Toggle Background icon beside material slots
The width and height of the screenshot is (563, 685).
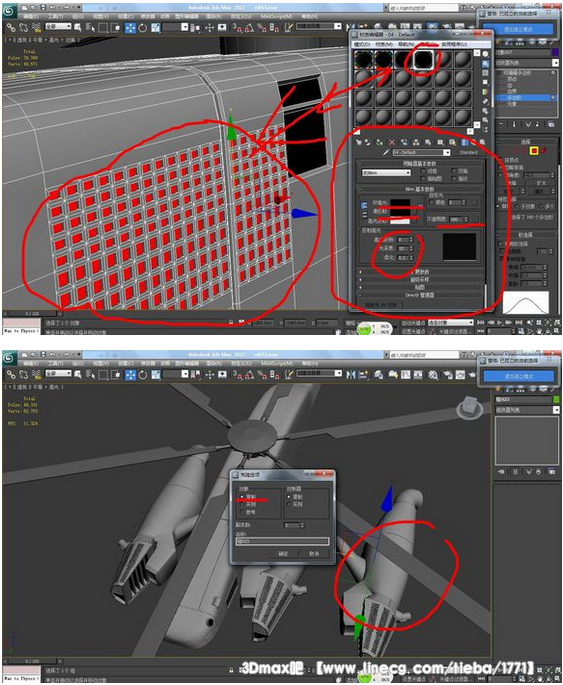tap(485, 73)
